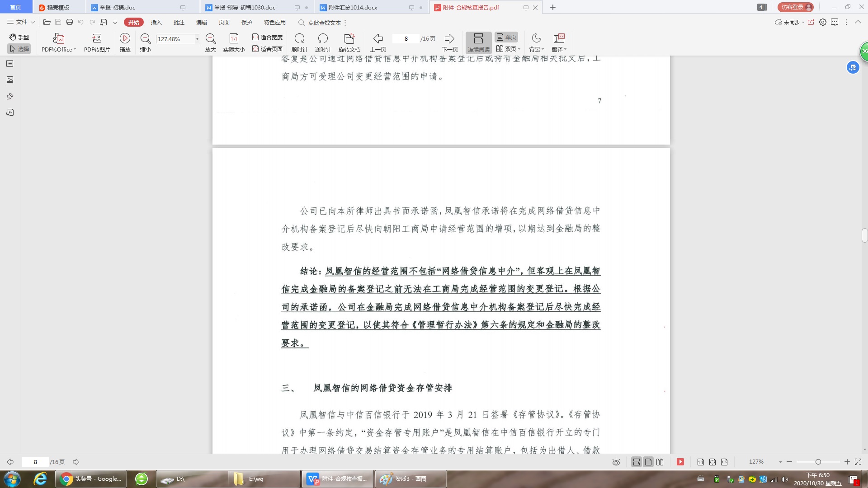Click fit-page icon in status bar
This screenshot has width=868, height=488.
click(x=712, y=462)
